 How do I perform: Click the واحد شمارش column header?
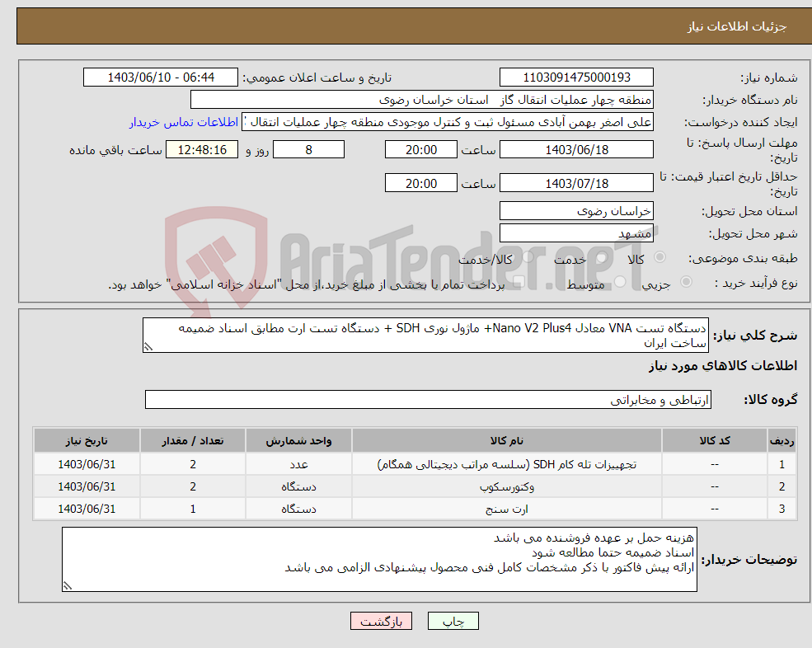pos(298,441)
